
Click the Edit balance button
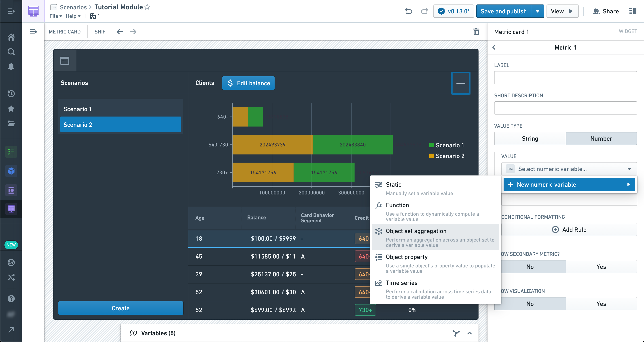248,83
